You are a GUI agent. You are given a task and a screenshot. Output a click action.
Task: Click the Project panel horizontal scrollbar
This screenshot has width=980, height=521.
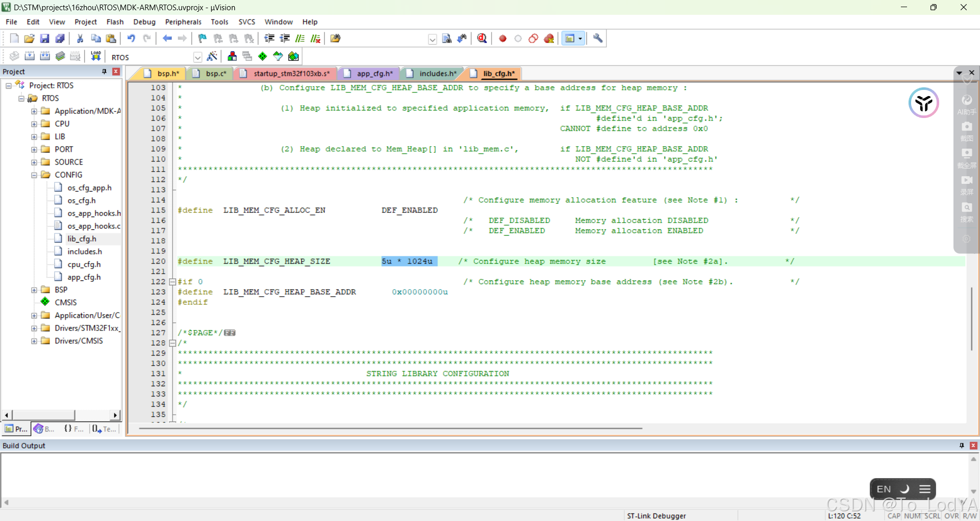point(43,415)
